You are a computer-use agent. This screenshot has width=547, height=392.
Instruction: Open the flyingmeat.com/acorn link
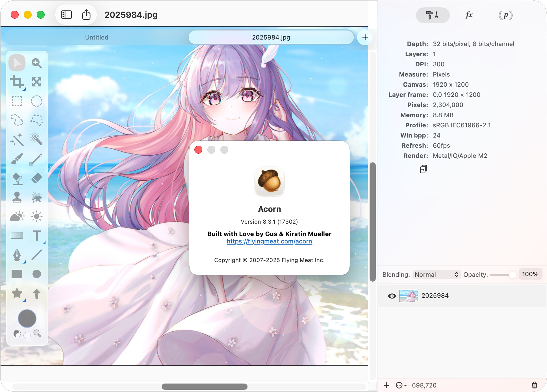[269, 241]
